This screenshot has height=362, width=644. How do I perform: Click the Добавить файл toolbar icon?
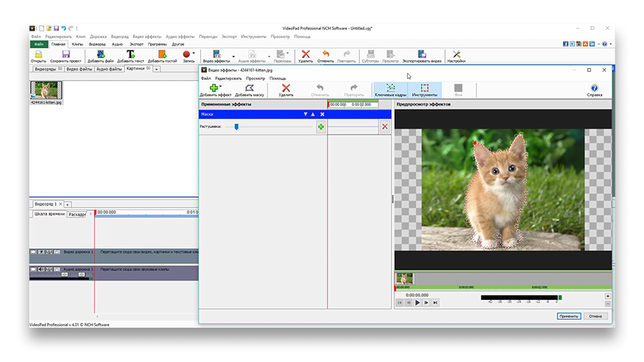[101, 54]
